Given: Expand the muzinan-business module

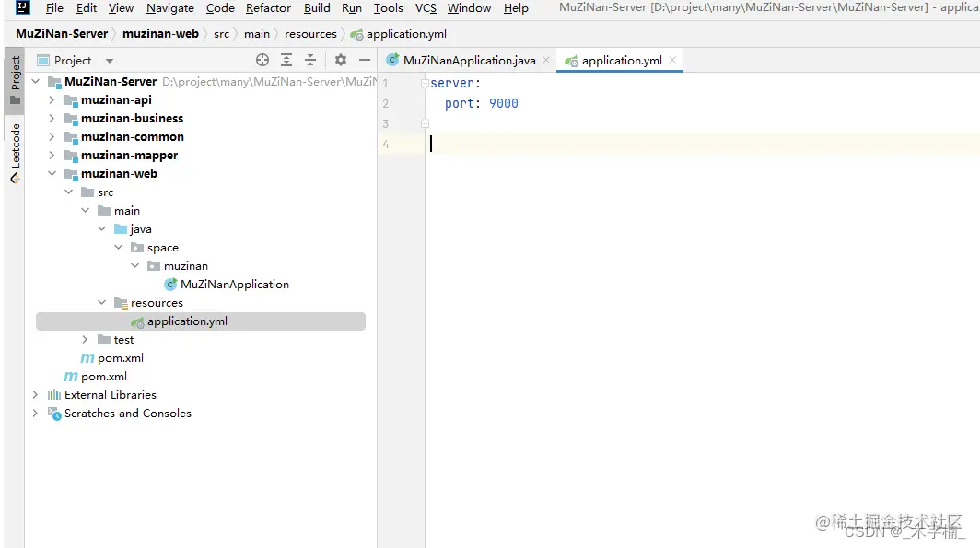Looking at the screenshot, I should [52, 118].
